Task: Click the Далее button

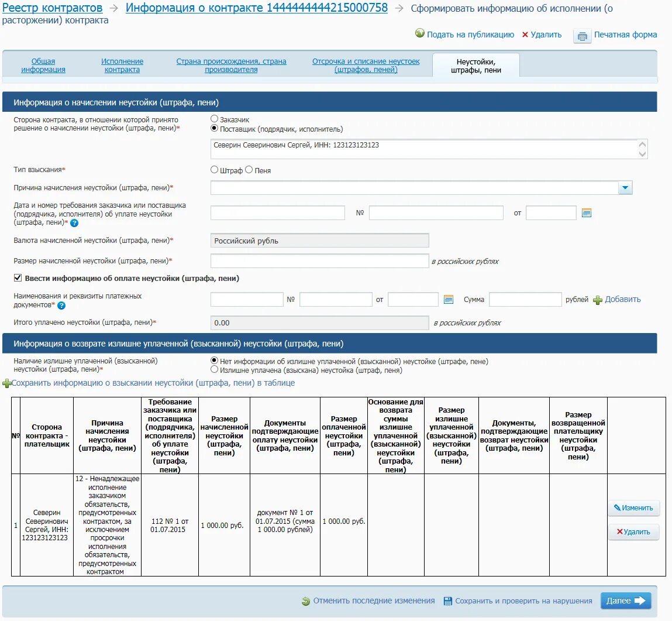Action: tap(626, 601)
